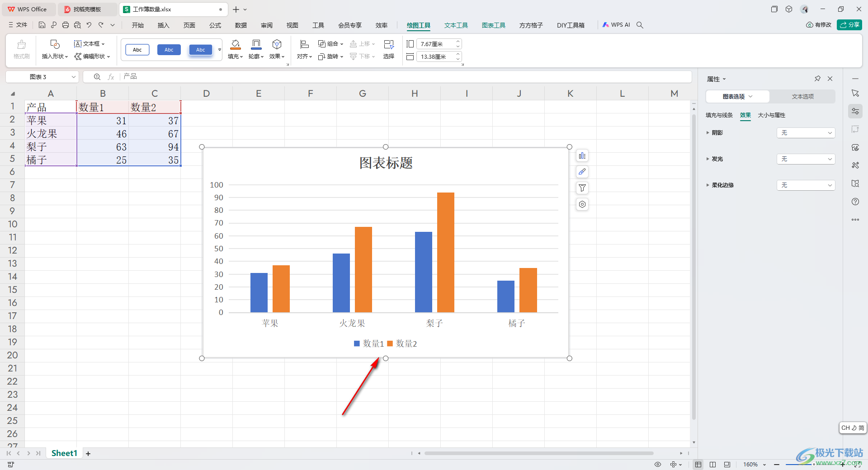Viewport: 868px width, 470px height.
Task: Click the shape effects cube icon
Action: (x=277, y=44)
